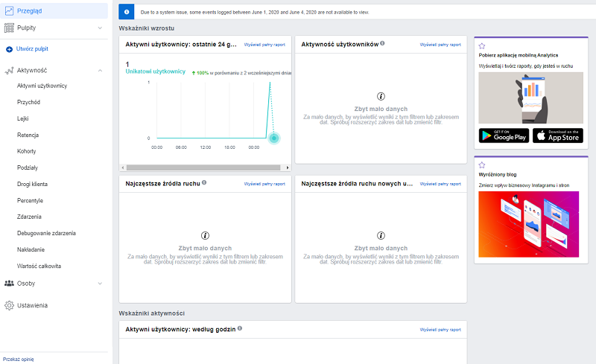Click the chart scrollbar right arrow
596x364 pixels.
pyautogui.click(x=288, y=167)
